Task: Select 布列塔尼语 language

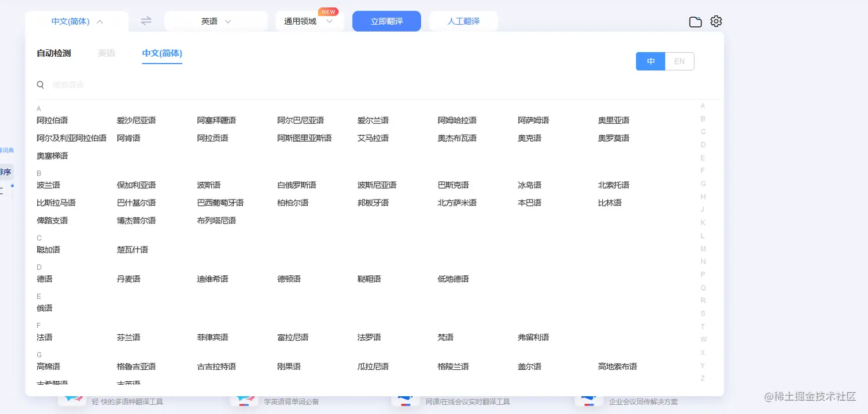Action: [216, 221]
